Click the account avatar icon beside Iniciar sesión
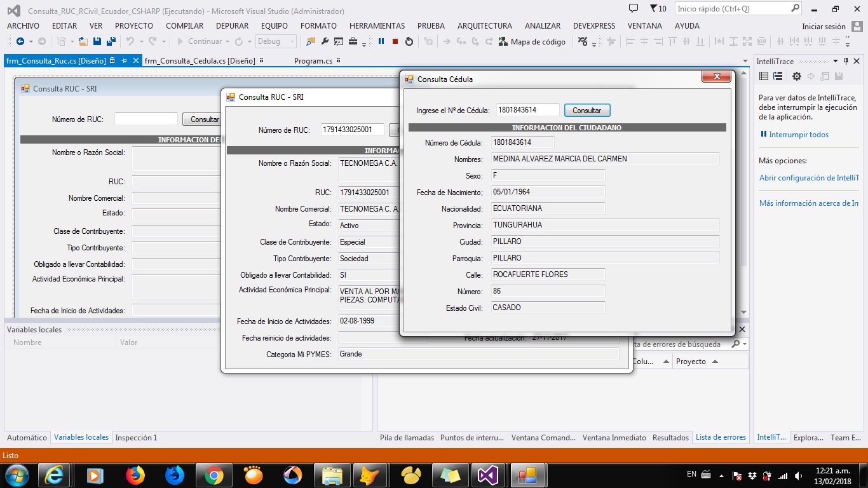 click(x=857, y=26)
